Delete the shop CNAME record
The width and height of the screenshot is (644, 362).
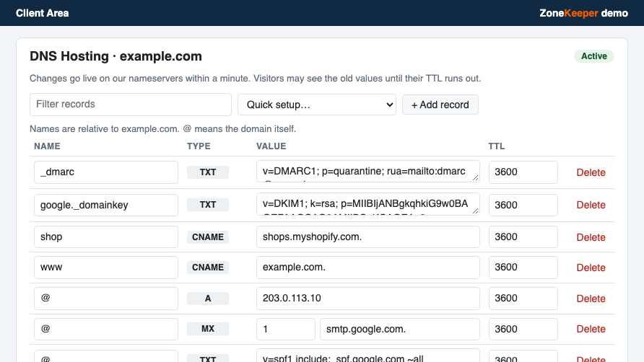591,237
